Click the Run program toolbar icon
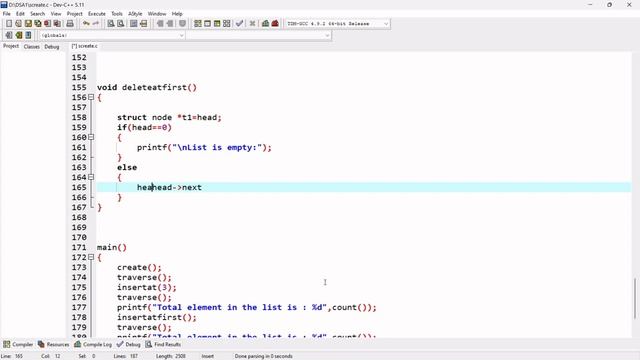 207,24
